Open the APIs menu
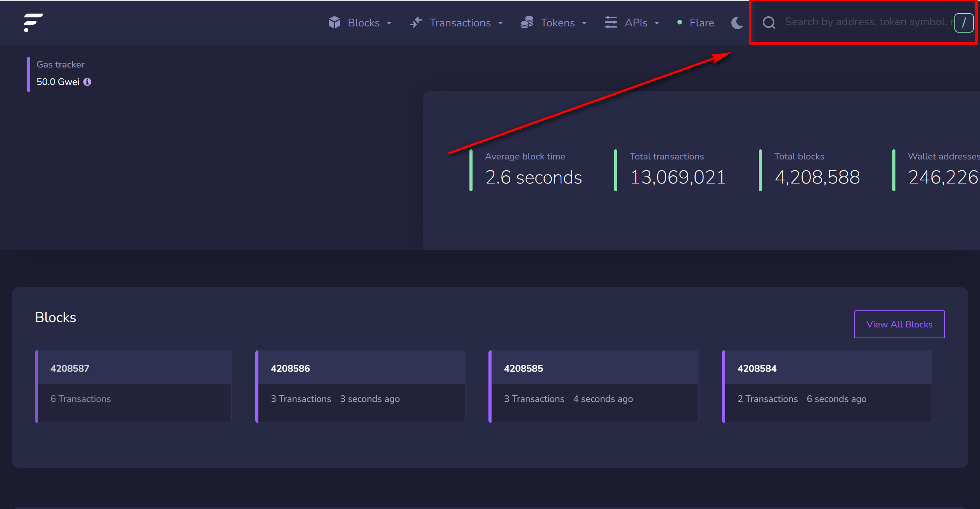Image resolution: width=980 pixels, height=509 pixels. click(x=636, y=23)
